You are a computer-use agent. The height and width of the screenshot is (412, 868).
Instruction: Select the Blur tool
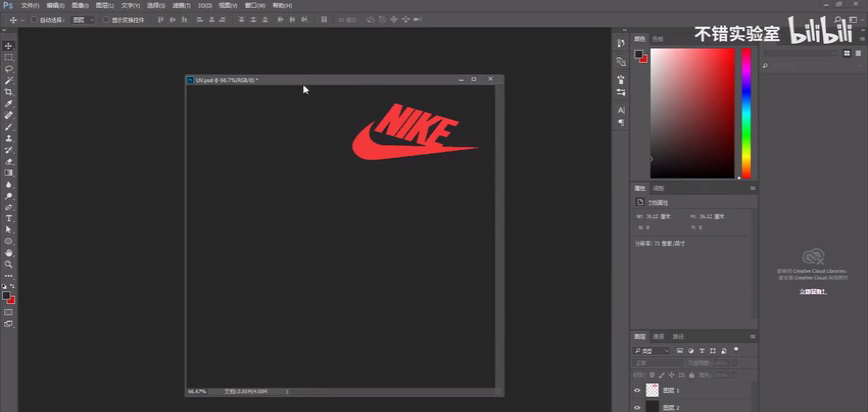point(9,185)
